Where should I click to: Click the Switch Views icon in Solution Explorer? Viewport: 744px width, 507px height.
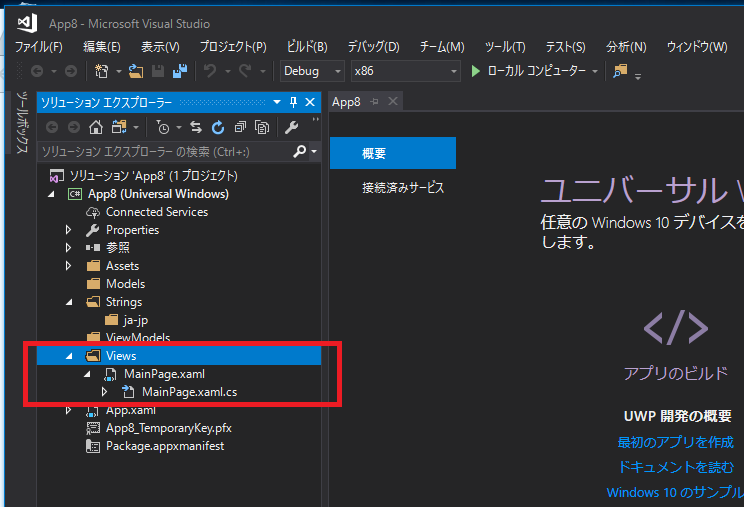(119, 127)
